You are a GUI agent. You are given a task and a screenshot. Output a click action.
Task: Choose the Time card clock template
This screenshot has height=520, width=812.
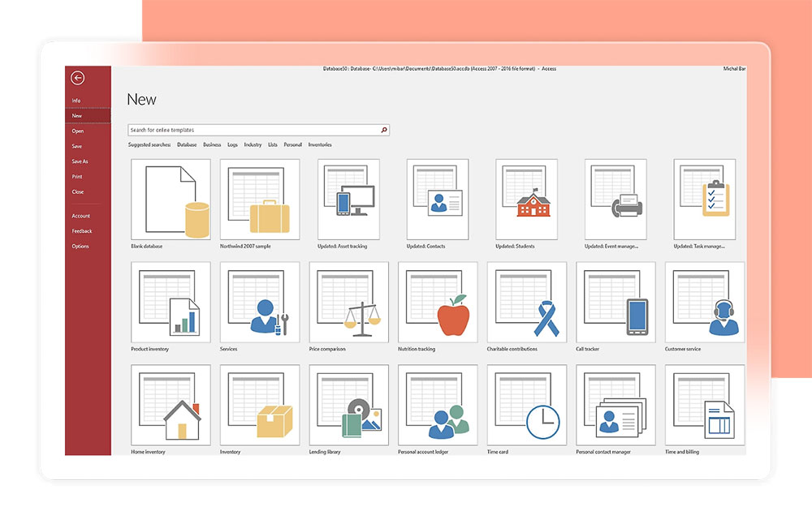coord(526,404)
